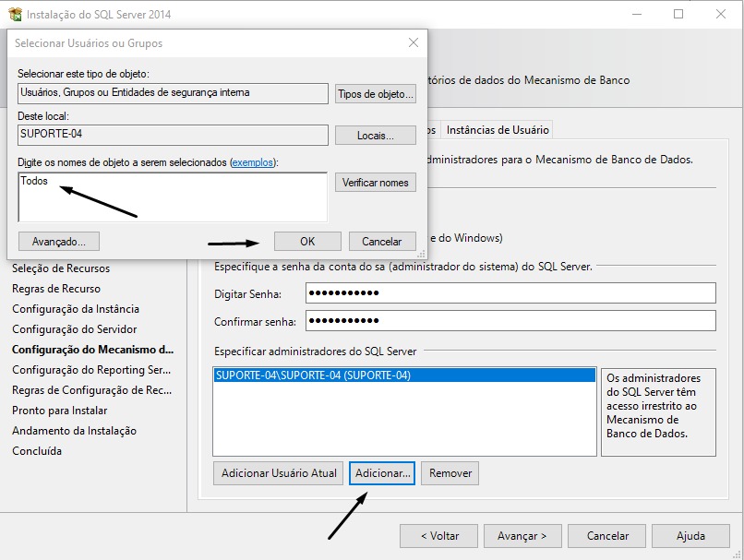Viewport: 744px width, 560px height.
Task: Open Ajuda help button
Action: coord(690,536)
